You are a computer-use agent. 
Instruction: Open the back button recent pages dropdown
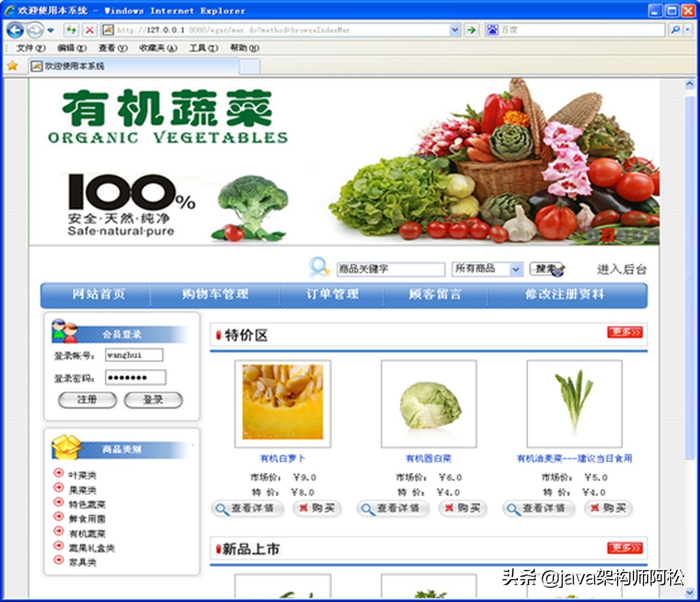tap(50, 30)
